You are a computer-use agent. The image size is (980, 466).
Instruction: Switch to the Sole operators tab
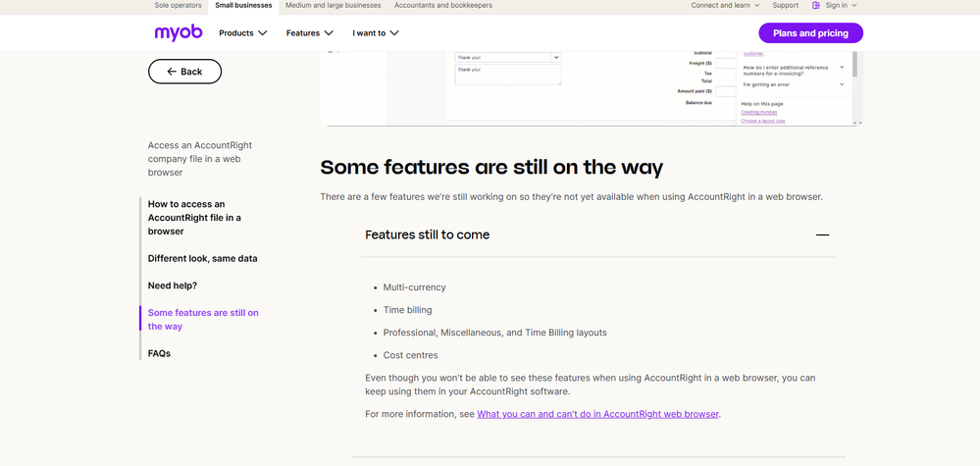[x=178, y=6]
